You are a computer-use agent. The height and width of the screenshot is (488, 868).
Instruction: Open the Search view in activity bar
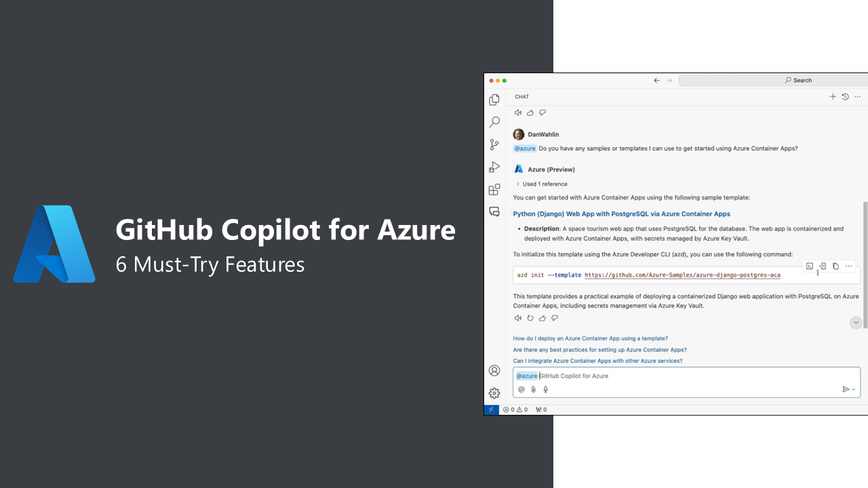coord(494,122)
